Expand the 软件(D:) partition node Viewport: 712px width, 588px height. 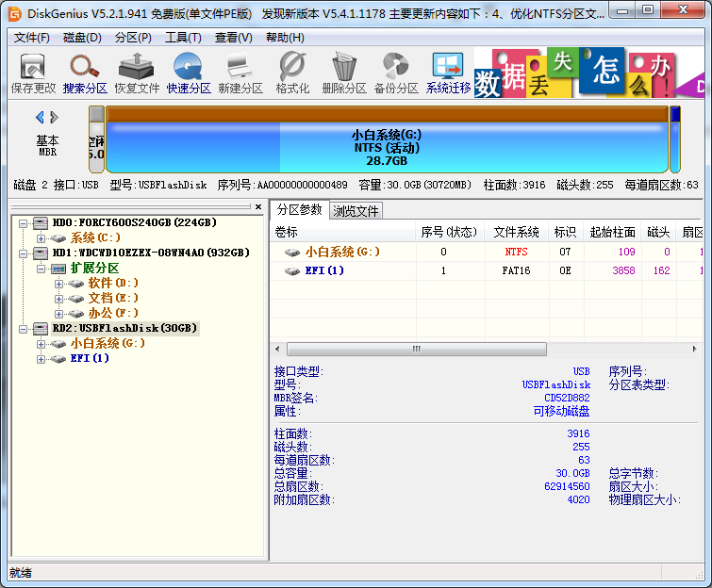59,284
